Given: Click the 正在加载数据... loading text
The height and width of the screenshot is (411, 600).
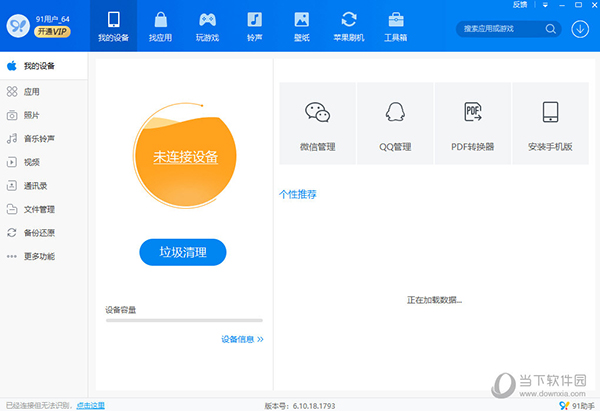Looking at the screenshot, I should (x=434, y=300).
